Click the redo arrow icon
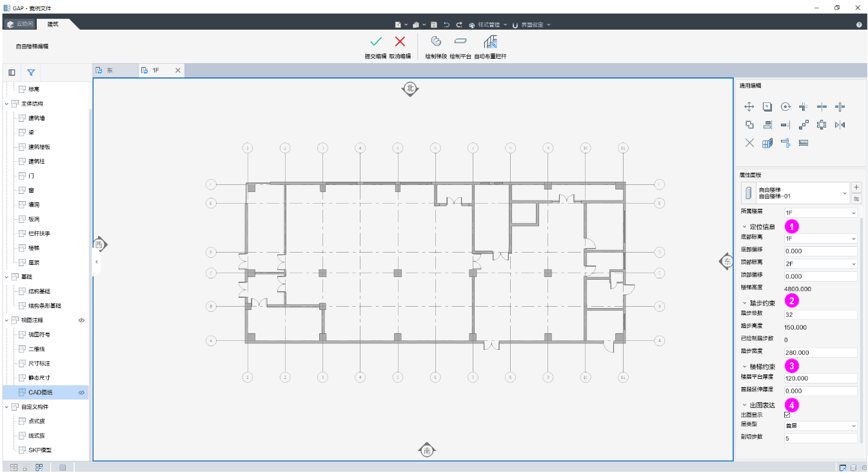The height and width of the screenshot is (473, 868). point(459,24)
